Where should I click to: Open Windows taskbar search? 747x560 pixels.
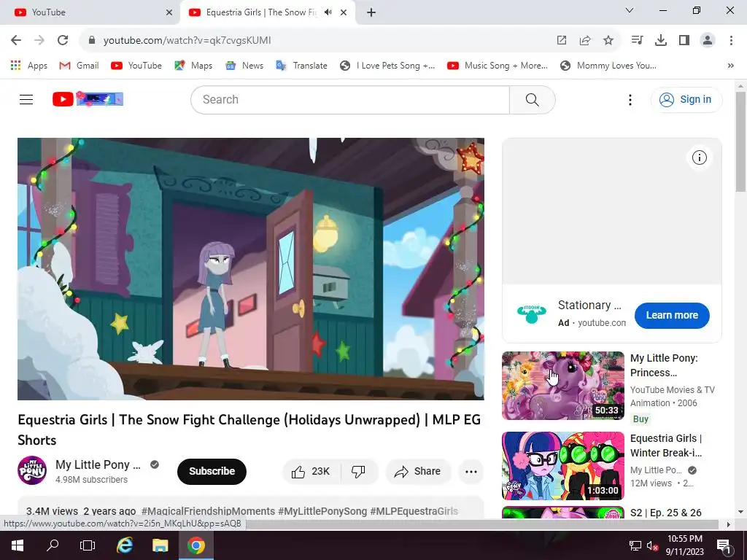point(53,545)
